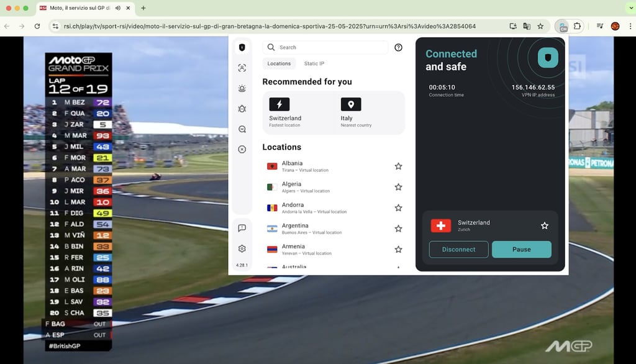This screenshot has height=364, width=636.
Task: Star the connected Switzerland Zurich location
Action: [x=544, y=225]
